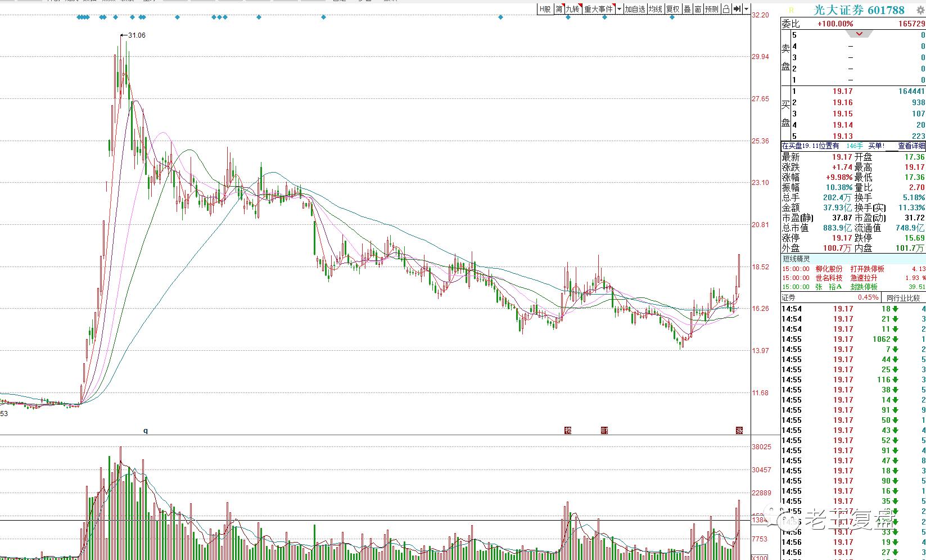Click the diamond event marker above price peak
The image size is (926, 560).
116,17
